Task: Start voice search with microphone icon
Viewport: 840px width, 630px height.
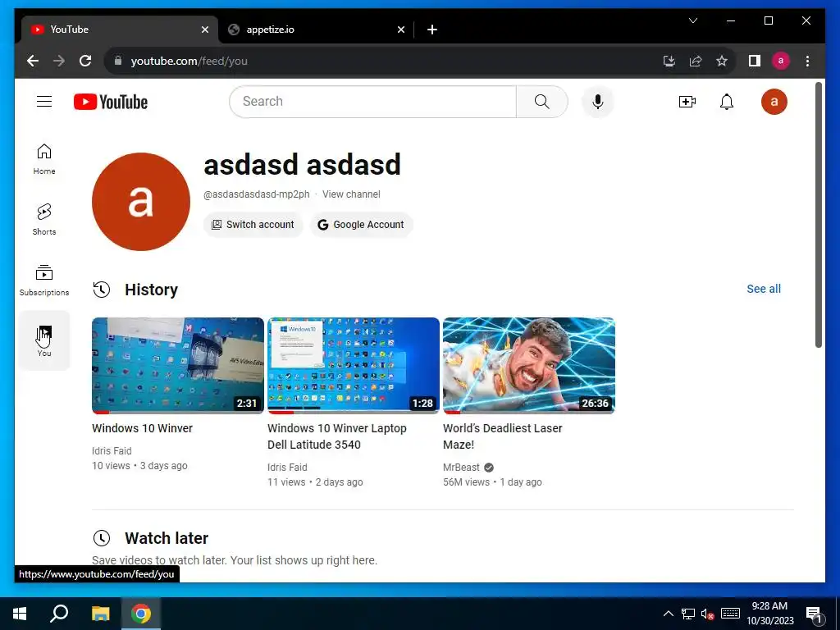Action: coord(598,102)
